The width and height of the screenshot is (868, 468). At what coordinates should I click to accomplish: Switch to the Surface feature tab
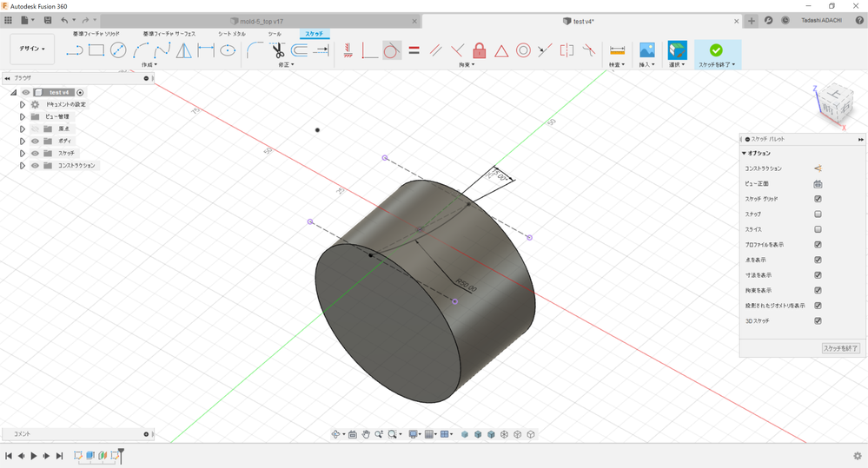click(169, 34)
